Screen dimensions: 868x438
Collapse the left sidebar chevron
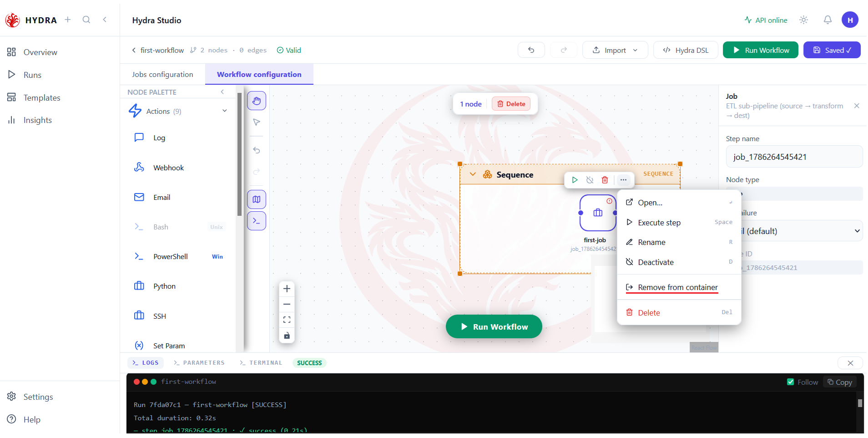point(105,20)
